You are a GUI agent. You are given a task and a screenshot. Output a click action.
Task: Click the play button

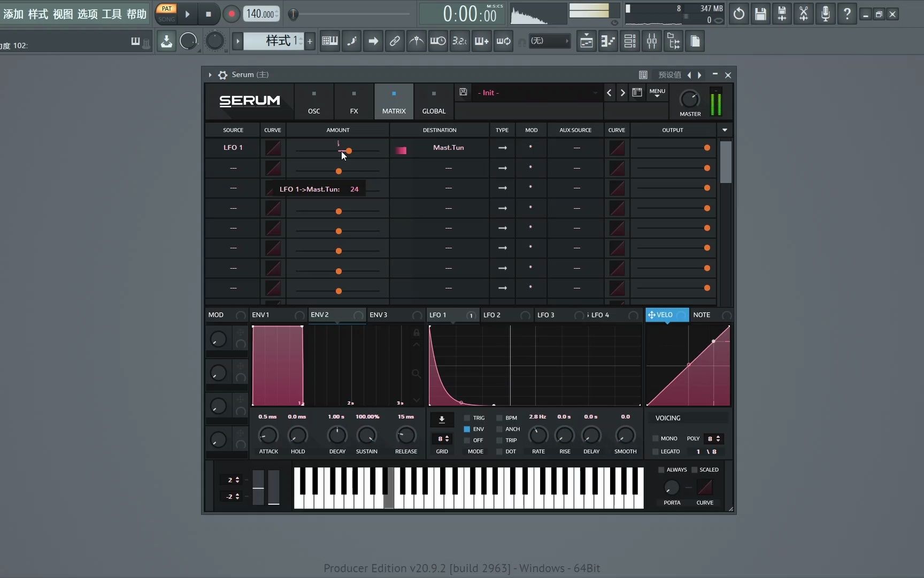pyautogui.click(x=187, y=14)
